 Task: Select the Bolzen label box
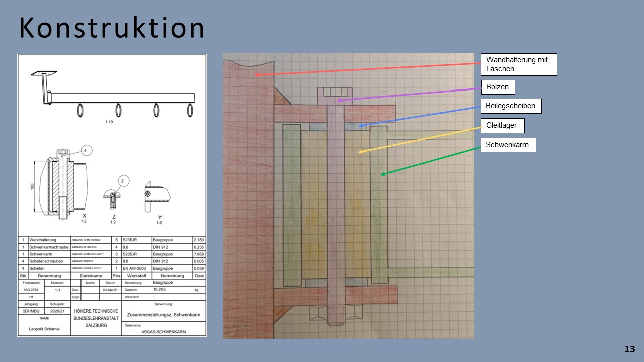point(498,87)
